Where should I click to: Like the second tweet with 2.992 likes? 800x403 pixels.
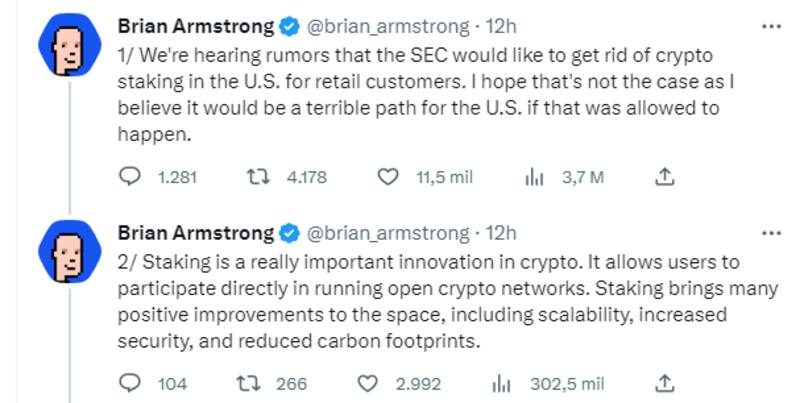tap(367, 383)
